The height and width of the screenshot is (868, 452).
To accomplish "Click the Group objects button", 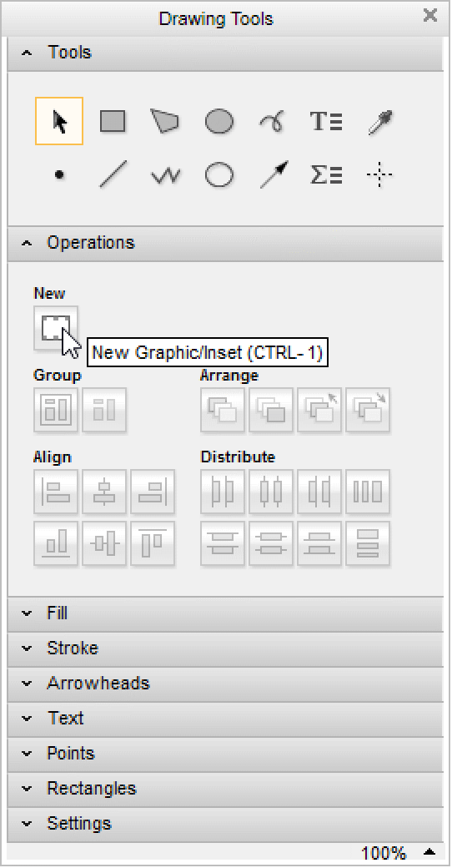I will tap(56, 410).
